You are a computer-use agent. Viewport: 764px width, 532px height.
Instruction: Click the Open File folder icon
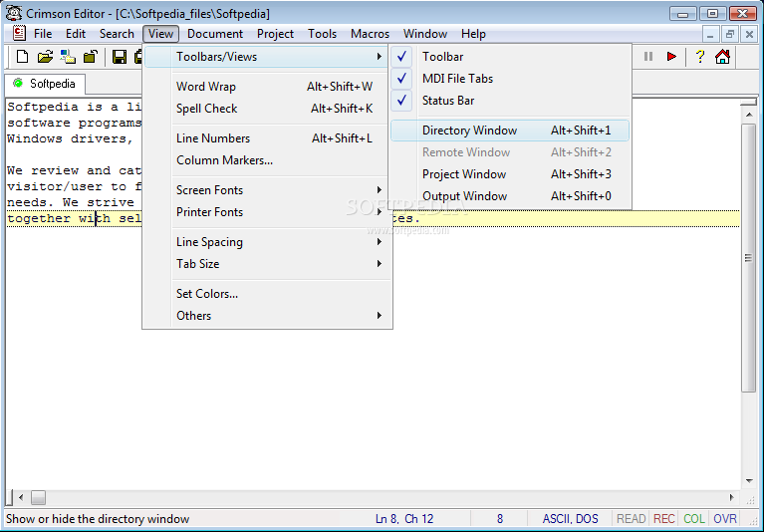point(45,57)
